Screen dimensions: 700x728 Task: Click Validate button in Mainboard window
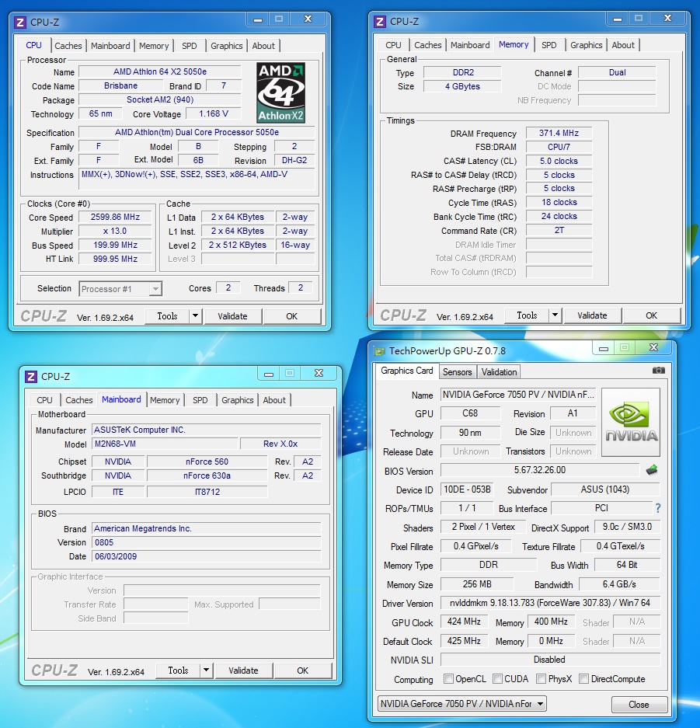tap(243, 671)
